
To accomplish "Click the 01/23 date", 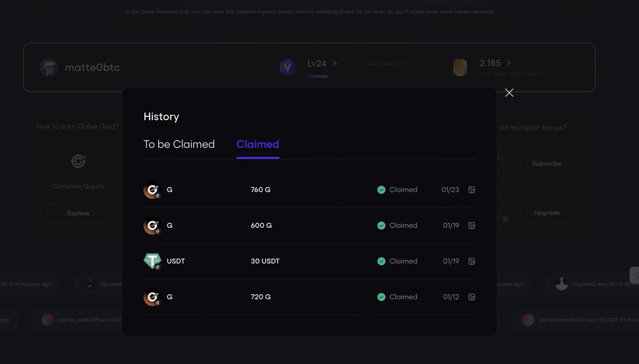I will [450, 190].
